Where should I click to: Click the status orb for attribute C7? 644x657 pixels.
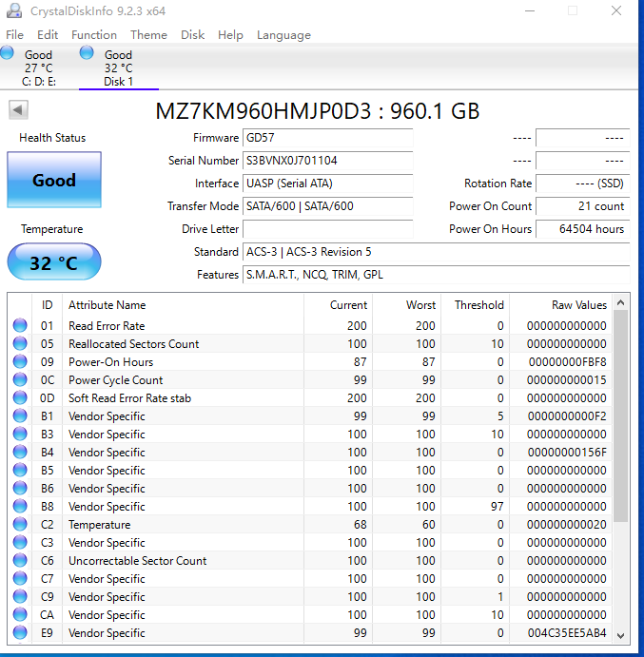click(20, 579)
